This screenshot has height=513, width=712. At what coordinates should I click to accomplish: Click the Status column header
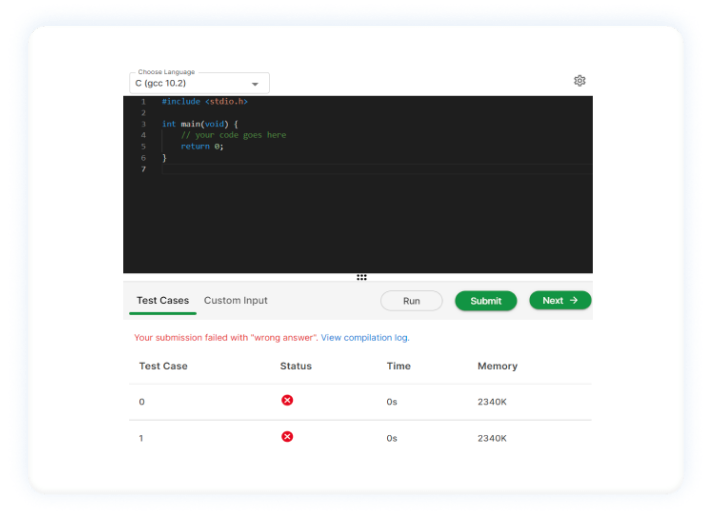click(296, 366)
